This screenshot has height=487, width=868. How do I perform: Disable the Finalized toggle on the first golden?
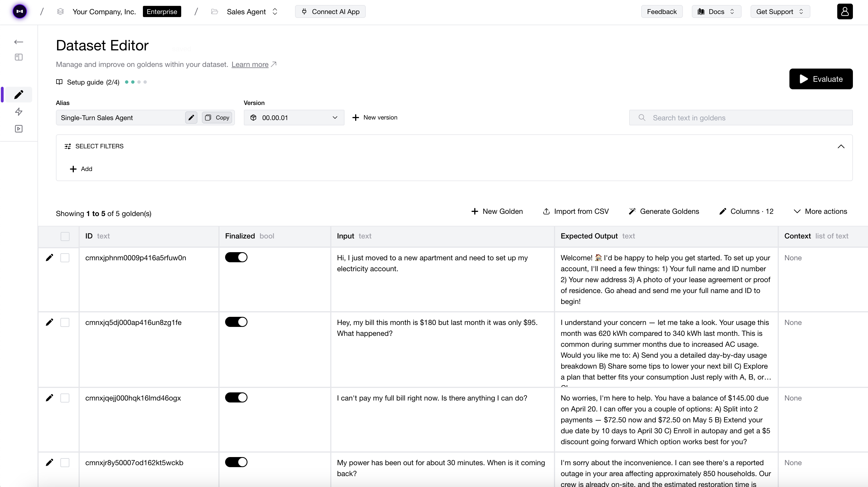click(237, 257)
